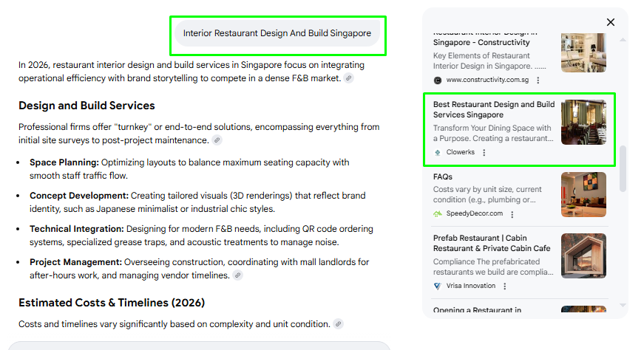
Task: Click citation link icon after 'vendor timelines'
Action: [x=237, y=275]
